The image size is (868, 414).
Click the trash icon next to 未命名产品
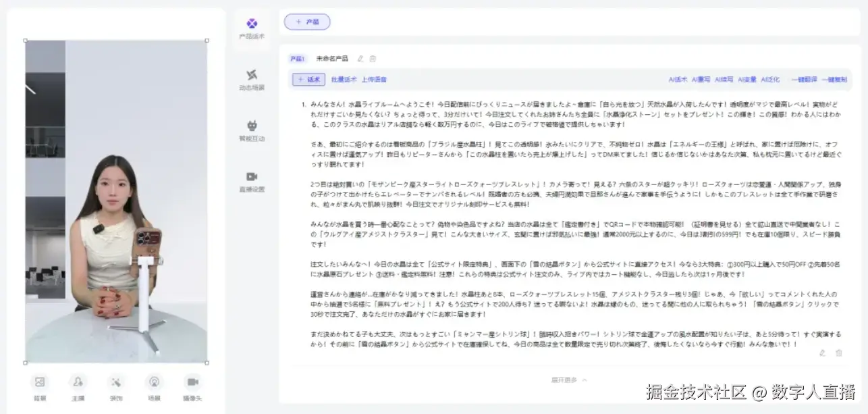pyautogui.click(x=373, y=58)
